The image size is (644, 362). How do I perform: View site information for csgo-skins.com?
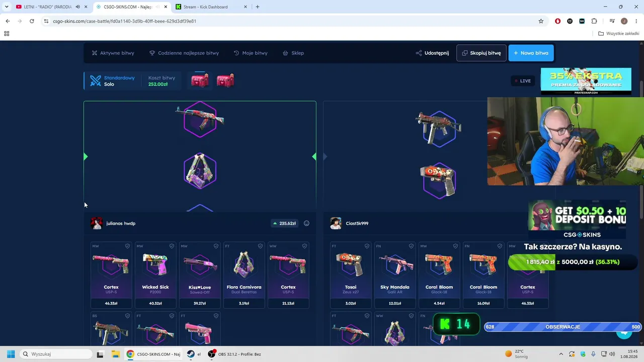click(x=46, y=21)
